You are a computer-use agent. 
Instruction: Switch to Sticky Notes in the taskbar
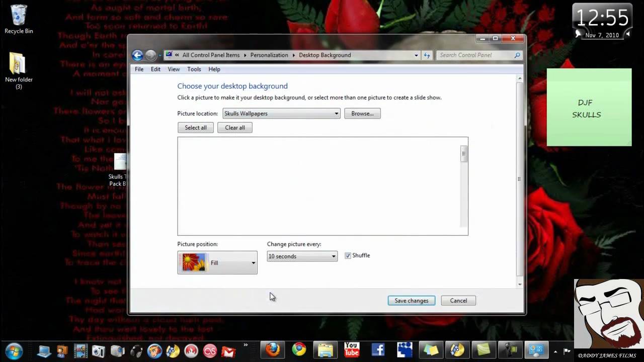coord(431,350)
